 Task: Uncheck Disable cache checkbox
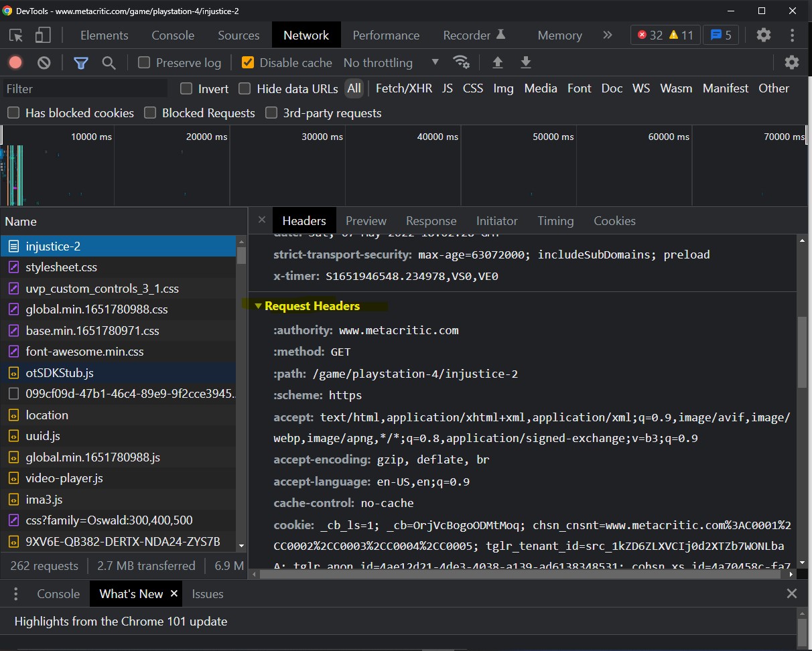pos(248,62)
